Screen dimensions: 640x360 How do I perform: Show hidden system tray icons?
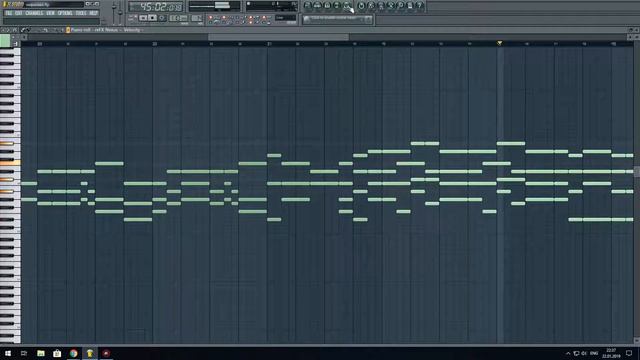pos(568,353)
